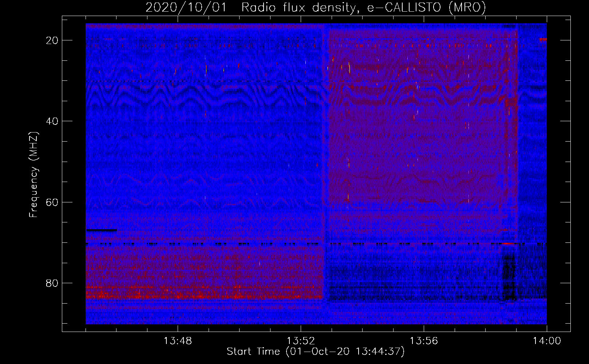The width and height of the screenshot is (589, 364).
Task: Click the 'Frequency (MHZ)' axis label
Action: (33, 174)
